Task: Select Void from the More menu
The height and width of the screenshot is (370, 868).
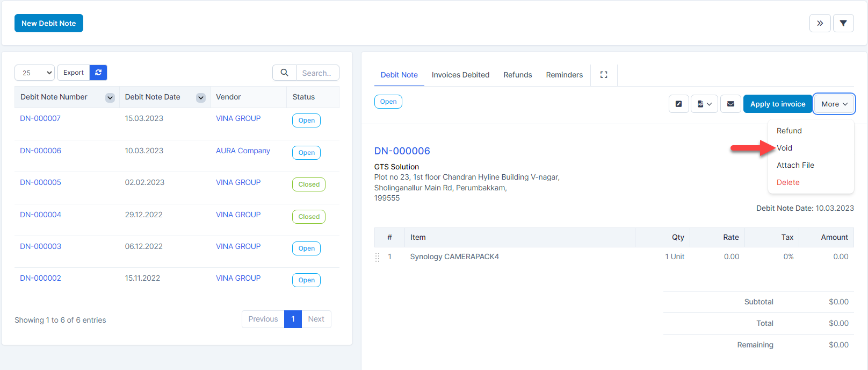Action: (x=784, y=148)
